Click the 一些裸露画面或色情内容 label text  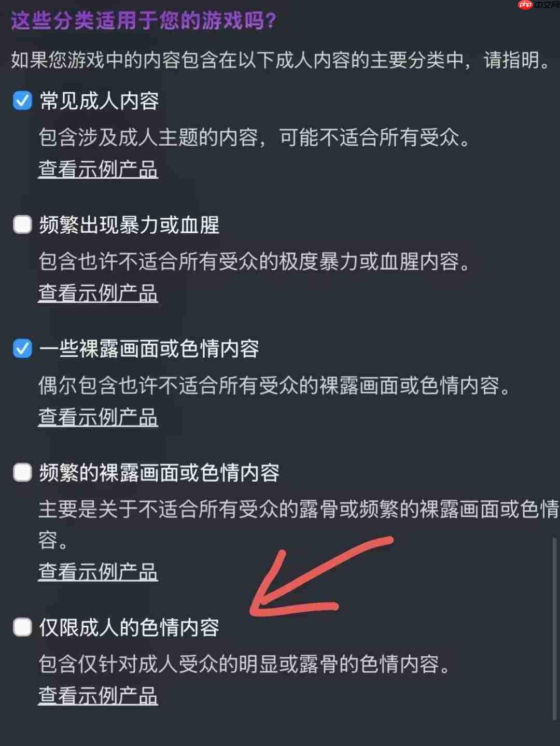coord(149,349)
